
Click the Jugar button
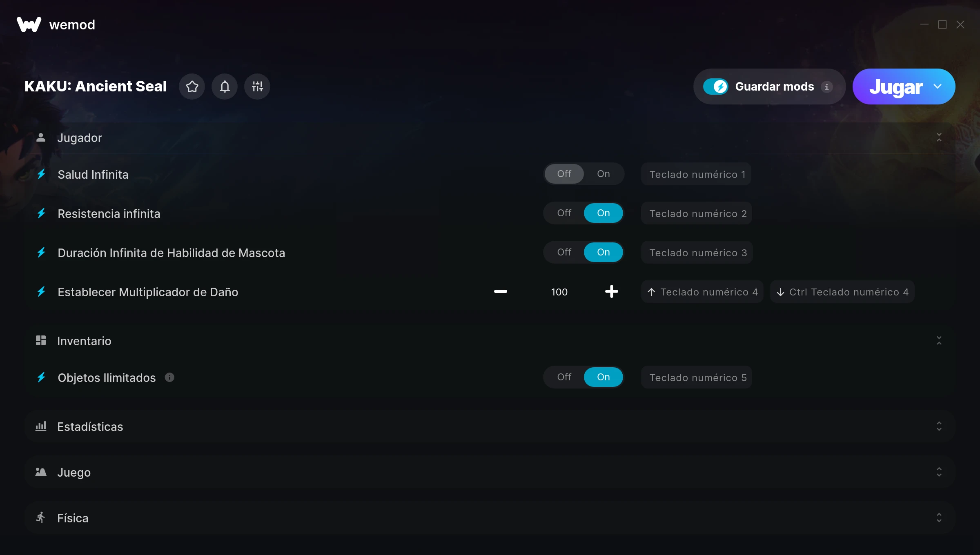tap(896, 87)
